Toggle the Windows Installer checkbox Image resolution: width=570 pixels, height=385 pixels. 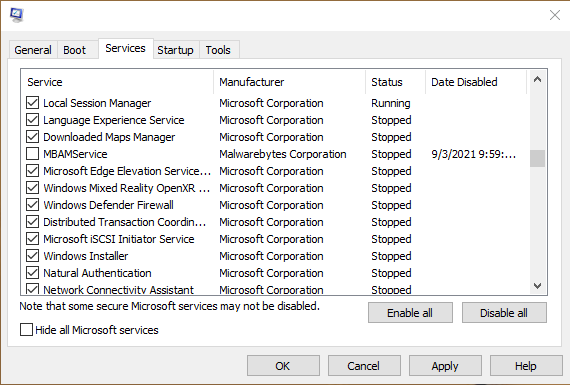click(x=32, y=256)
